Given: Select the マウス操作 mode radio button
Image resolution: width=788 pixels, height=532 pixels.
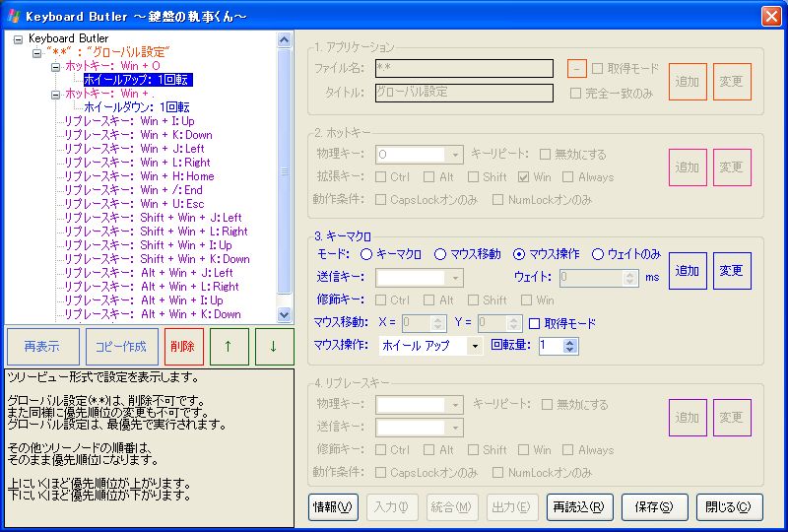Looking at the screenshot, I should [519, 254].
